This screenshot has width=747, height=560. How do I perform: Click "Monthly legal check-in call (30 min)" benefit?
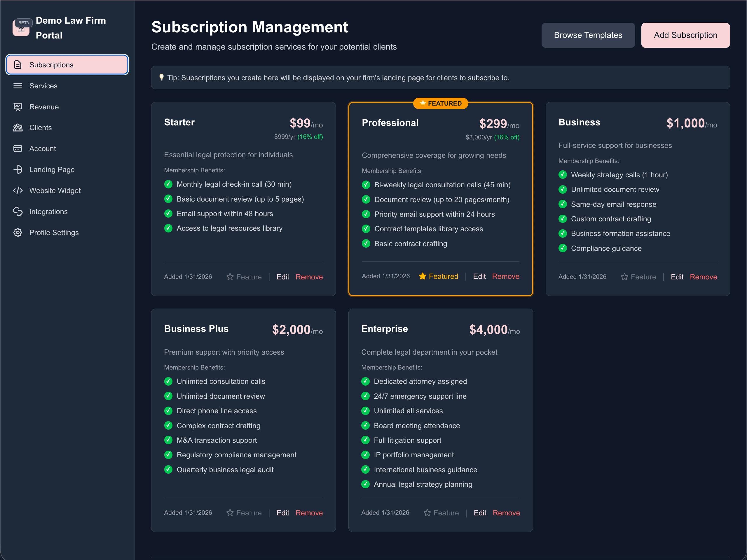coord(234,184)
